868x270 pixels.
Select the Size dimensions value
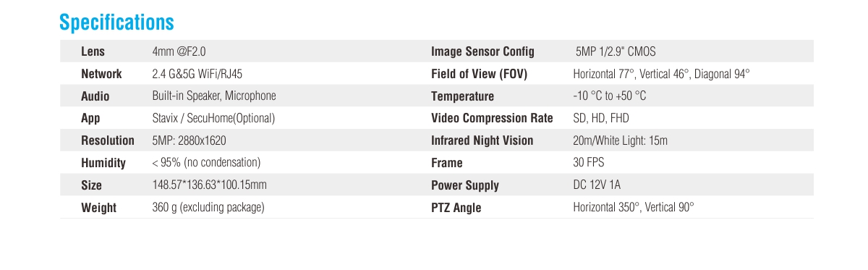click(x=210, y=185)
